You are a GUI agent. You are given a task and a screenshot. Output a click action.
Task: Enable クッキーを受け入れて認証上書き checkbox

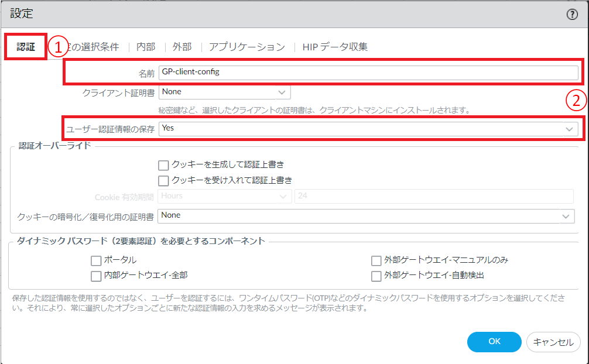click(x=163, y=181)
